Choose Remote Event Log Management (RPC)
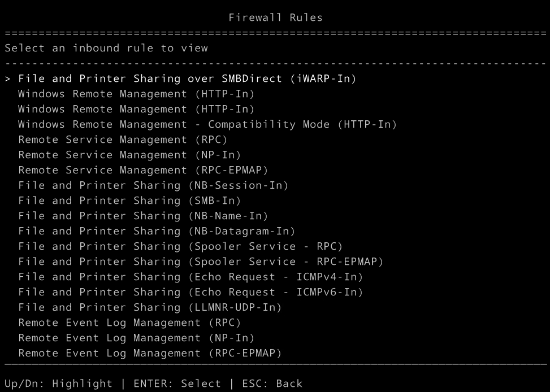Viewport: 550px width, 392px height. pos(129,323)
